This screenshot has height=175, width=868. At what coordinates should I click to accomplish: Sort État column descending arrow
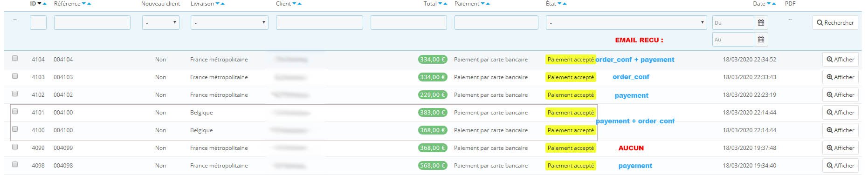click(560, 4)
